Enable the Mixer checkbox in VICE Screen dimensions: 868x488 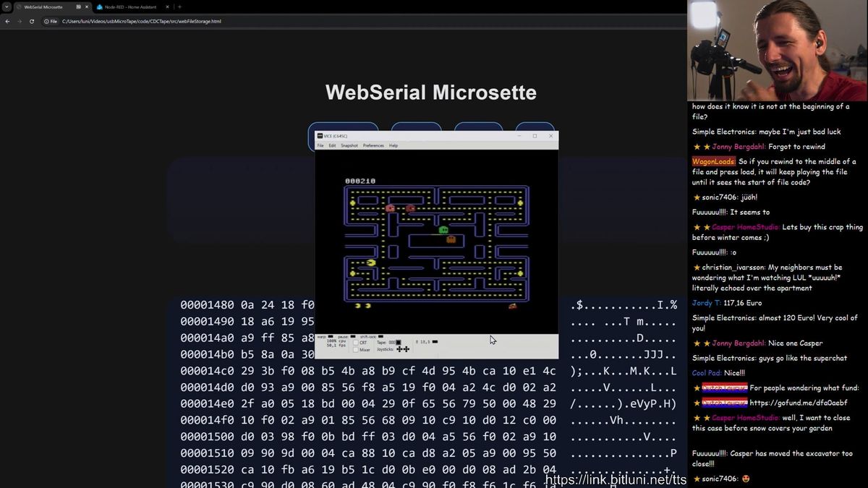(356, 349)
